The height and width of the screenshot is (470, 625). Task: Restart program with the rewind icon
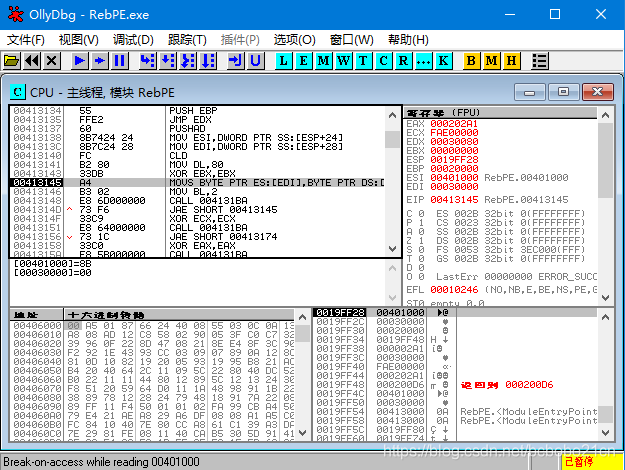(x=32, y=61)
